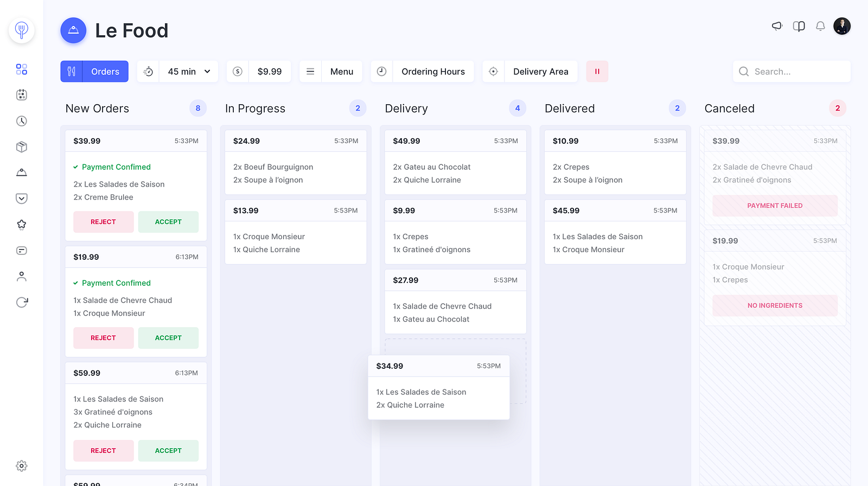Screen dimensions: 868x486
Task: Click the Delivered count badge
Action: click(678, 108)
